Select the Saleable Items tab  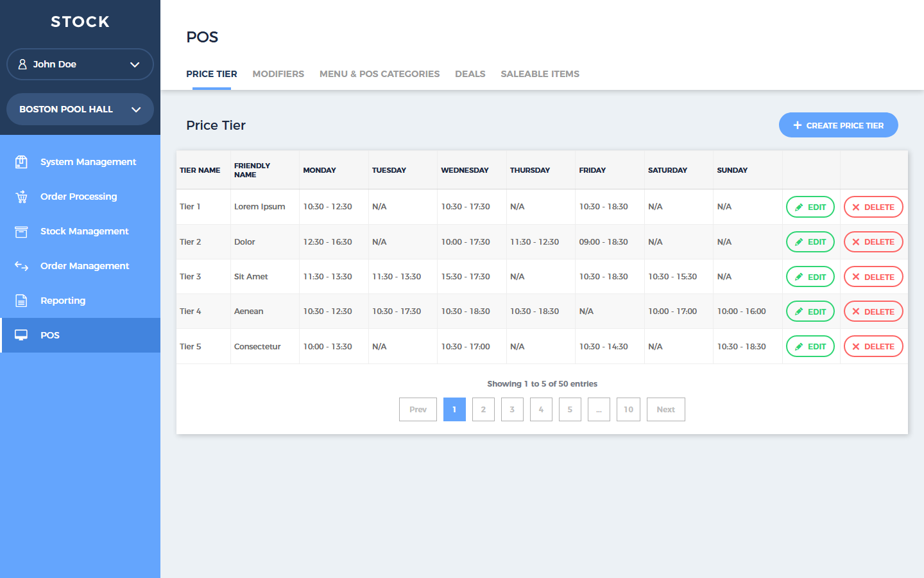click(x=540, y=74)
